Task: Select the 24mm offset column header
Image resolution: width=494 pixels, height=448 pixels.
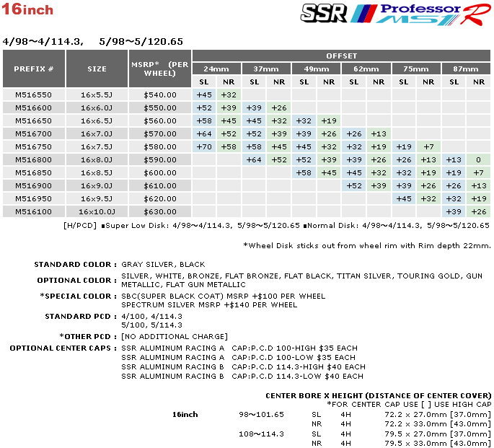Action: point(216,69)
